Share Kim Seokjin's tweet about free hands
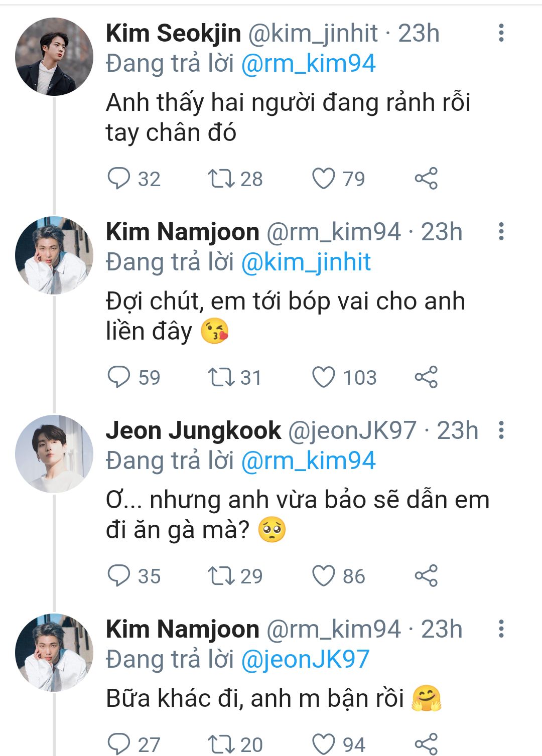The width and height of the screenshot is (542, 756). click(x=426, y=179)
